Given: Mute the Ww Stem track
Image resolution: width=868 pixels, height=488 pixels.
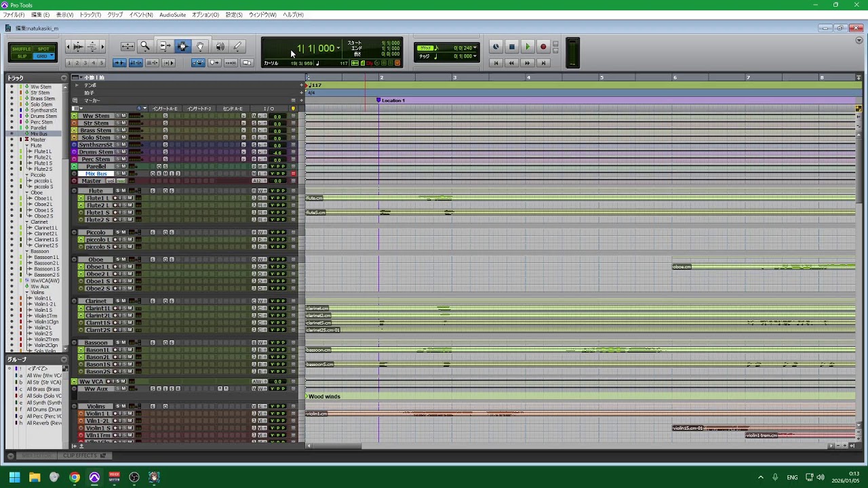Looking at the screenshot, I should pyautogui.click(x=123, y=116).
